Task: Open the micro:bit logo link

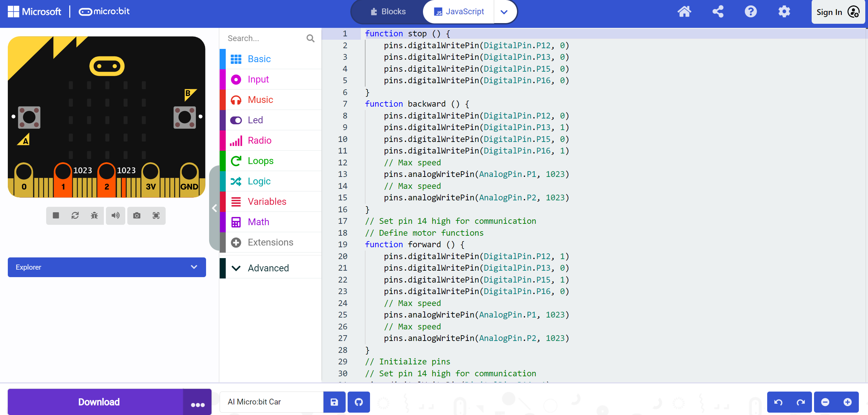Action: [104, 12]
